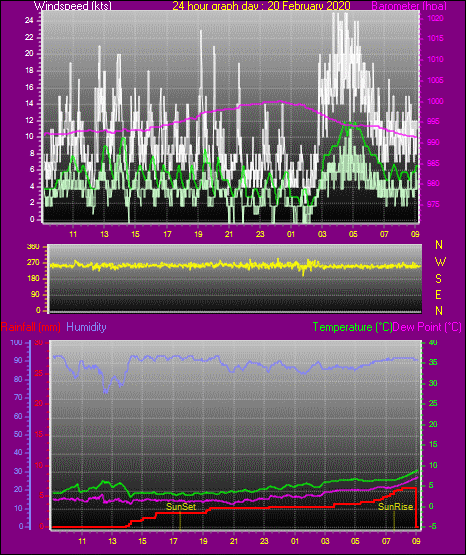466x555 pixels.
Task: Click the 'N' compass label beside 0 degrees
Action: pyautogui.click(x=439, y=311)
